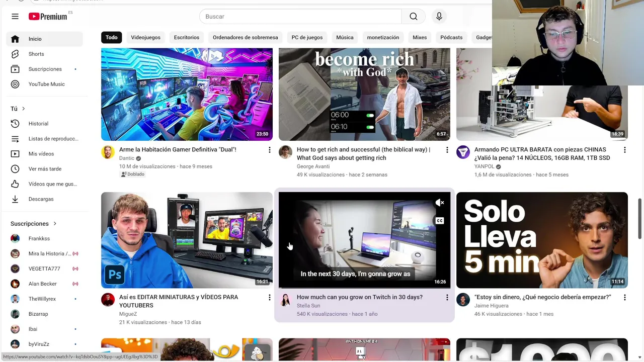The width and height of the screenshot is (644, 362).
Task: Expand the Suscripciones section header
Action: coord(33,224)
